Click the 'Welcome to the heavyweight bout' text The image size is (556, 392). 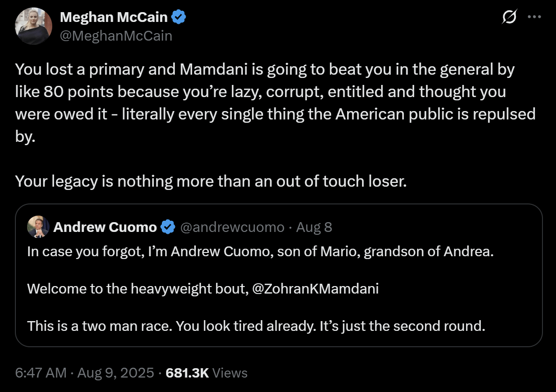(x=138, y=289)
